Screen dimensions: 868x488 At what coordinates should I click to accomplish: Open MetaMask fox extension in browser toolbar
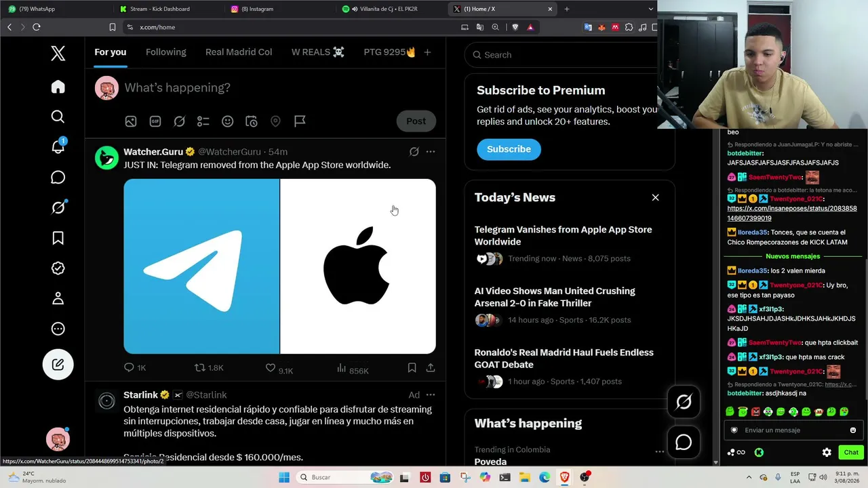tap(601, 27)
